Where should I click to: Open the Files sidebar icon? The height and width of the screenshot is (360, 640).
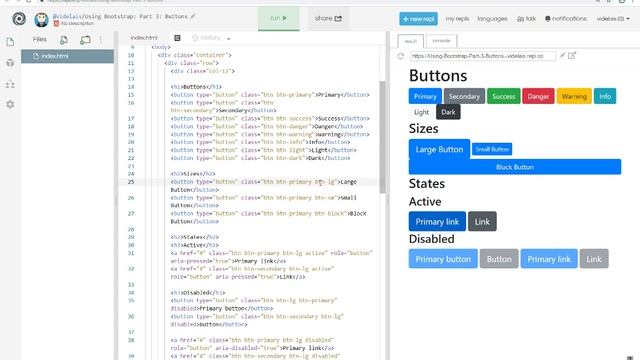(10, 42)
